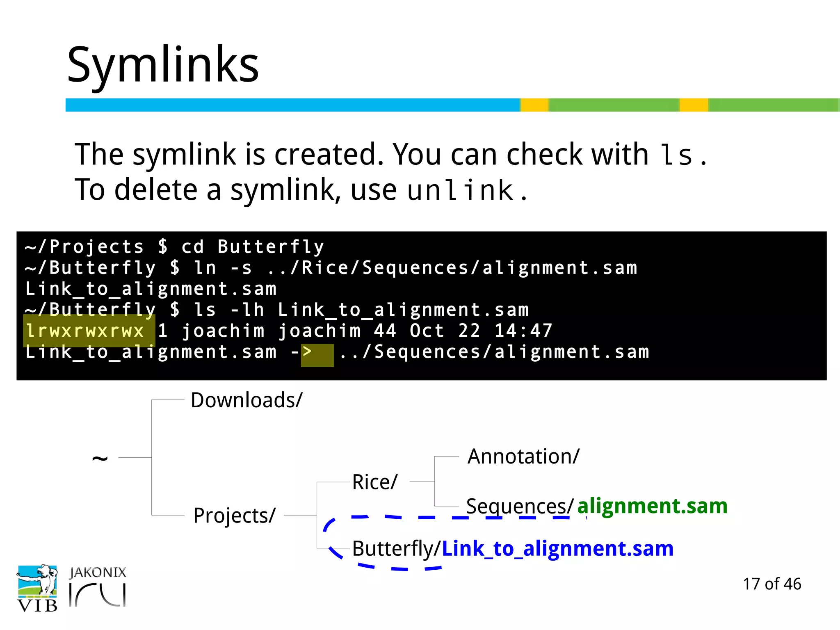This screenshot has height=630, width=840.
Task: Click the VIB logo
Action: (x=37, y=587)
